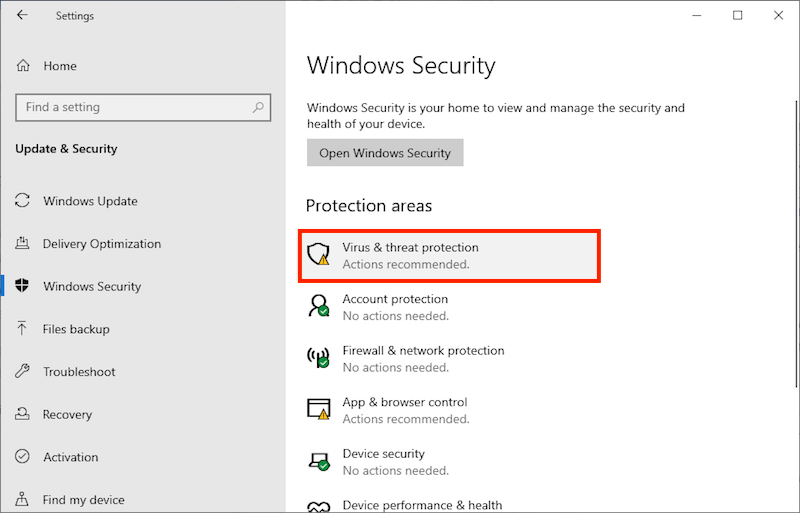Maximize the Settings window
800x513 pixels.
point(738,15)
